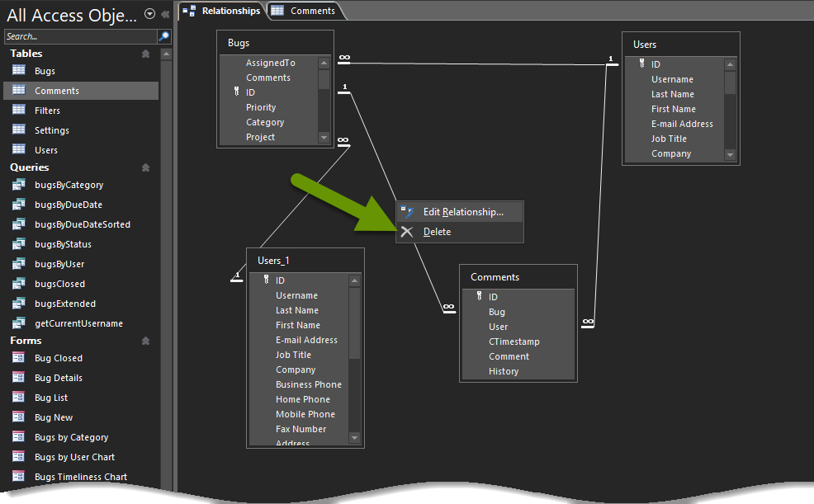
Task: Click the Bugs by User Chart form icon
Action: click(19, 457)
